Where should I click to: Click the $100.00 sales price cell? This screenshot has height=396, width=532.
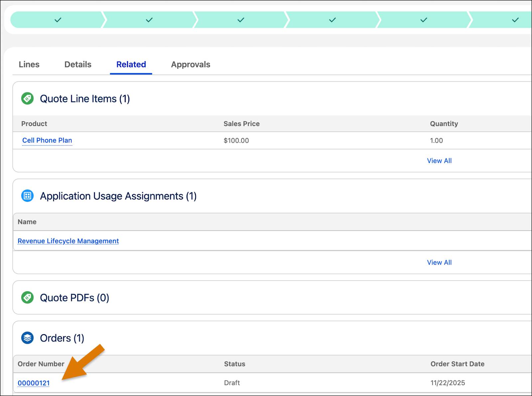click(236, 141)
